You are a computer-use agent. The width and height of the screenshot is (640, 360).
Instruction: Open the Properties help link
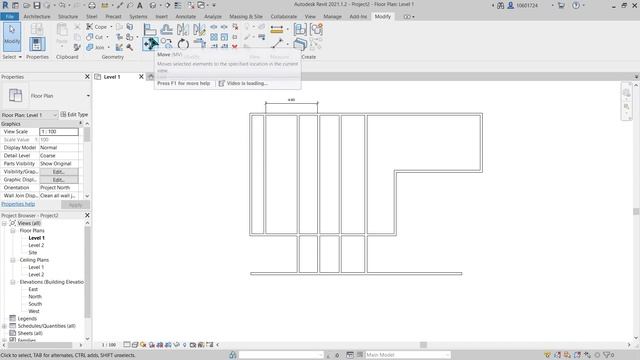[18, 204]
